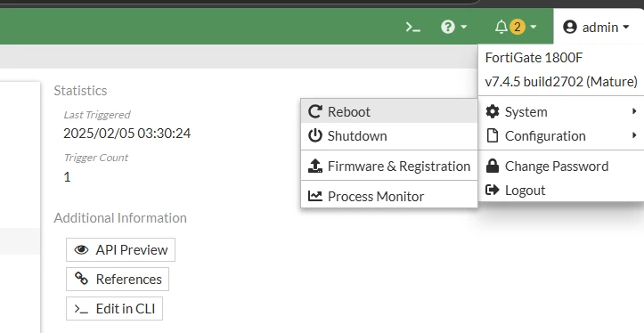The width and height of the screenshot is (644, 333).
Task: Click the Reboot circular arrow icon
Action: (x=315, y=111)
